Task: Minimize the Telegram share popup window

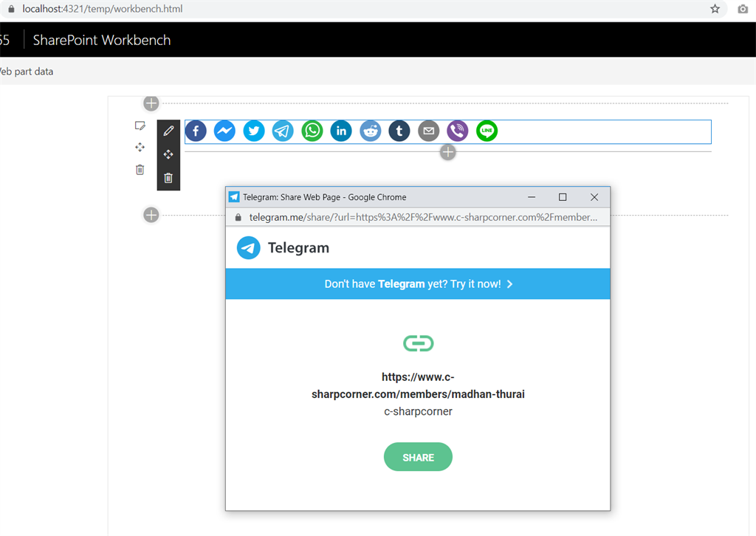Action: pyautogui.click(x=532, y=197)
